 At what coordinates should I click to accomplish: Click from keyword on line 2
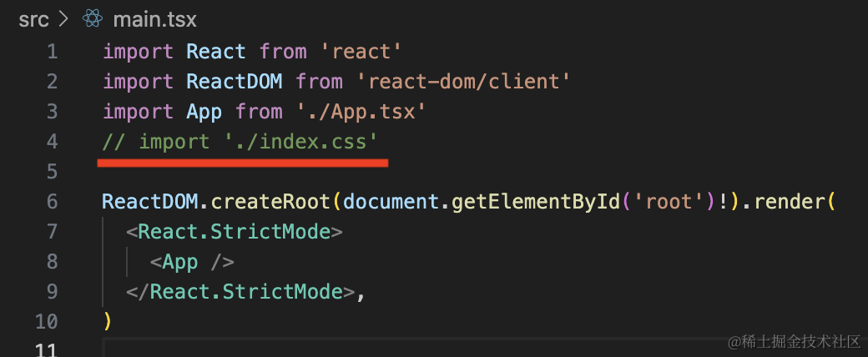(x=318, y=82)
